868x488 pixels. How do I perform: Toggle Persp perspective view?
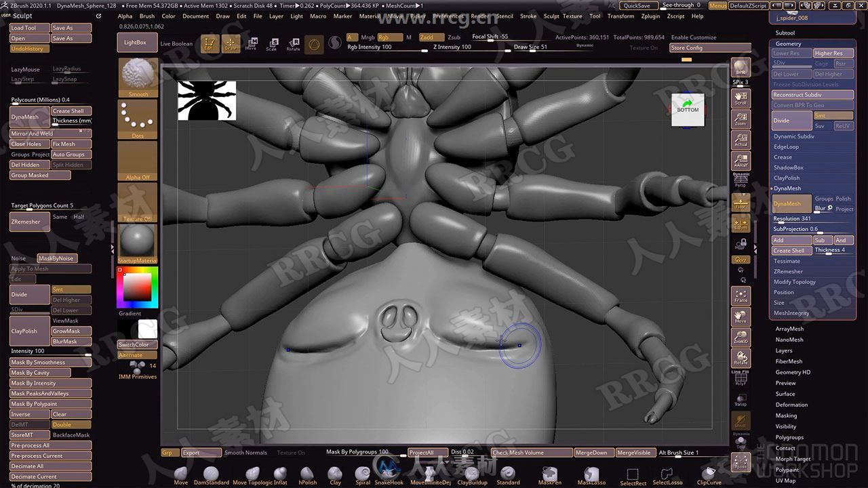click(x=741, y=180)
